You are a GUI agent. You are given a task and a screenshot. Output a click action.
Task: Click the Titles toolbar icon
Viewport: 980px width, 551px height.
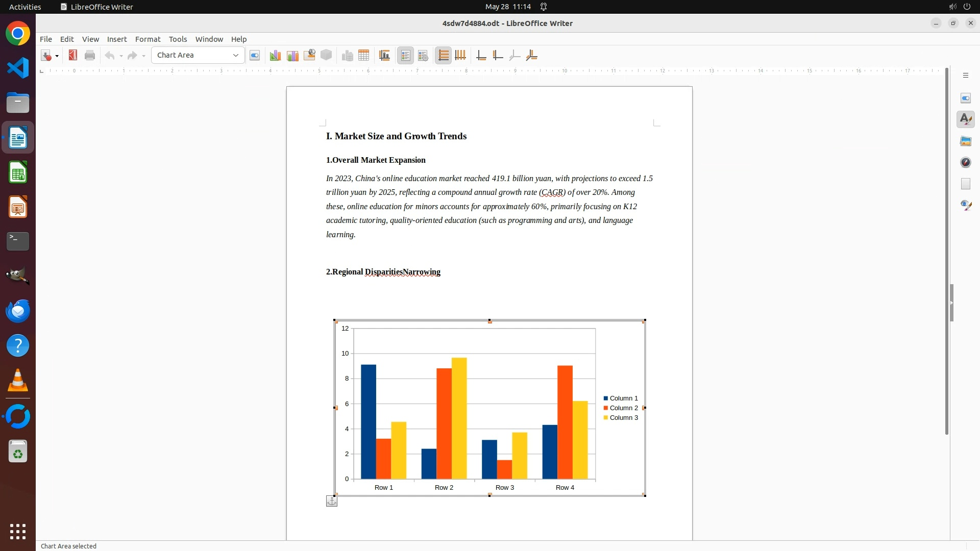pyautogui.click(x=385, y=55)
